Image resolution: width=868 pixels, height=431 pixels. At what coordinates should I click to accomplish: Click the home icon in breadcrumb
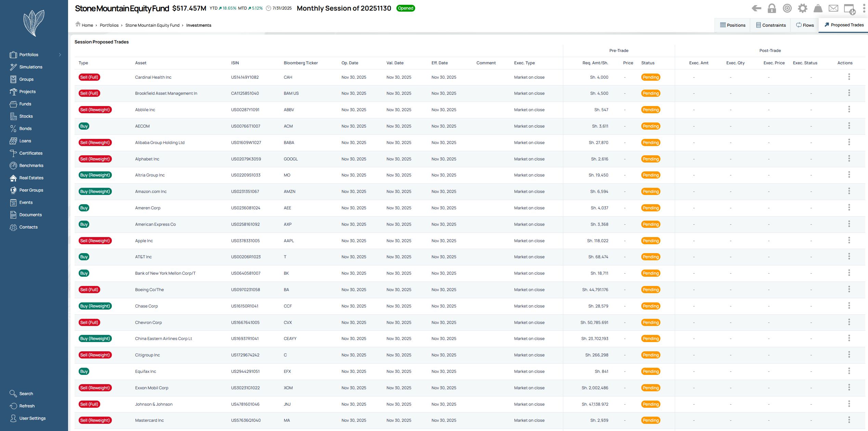coord(78,24)
